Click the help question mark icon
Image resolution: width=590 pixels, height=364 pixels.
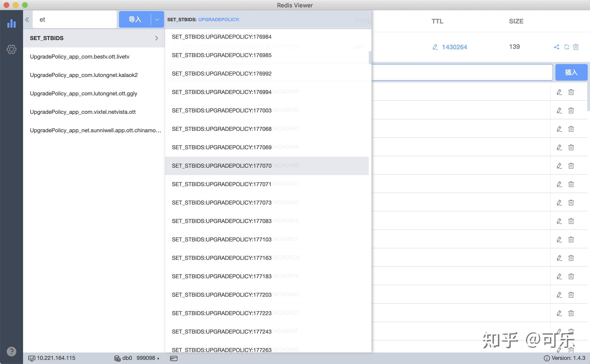pyautogui.click(x=11, y=352)
